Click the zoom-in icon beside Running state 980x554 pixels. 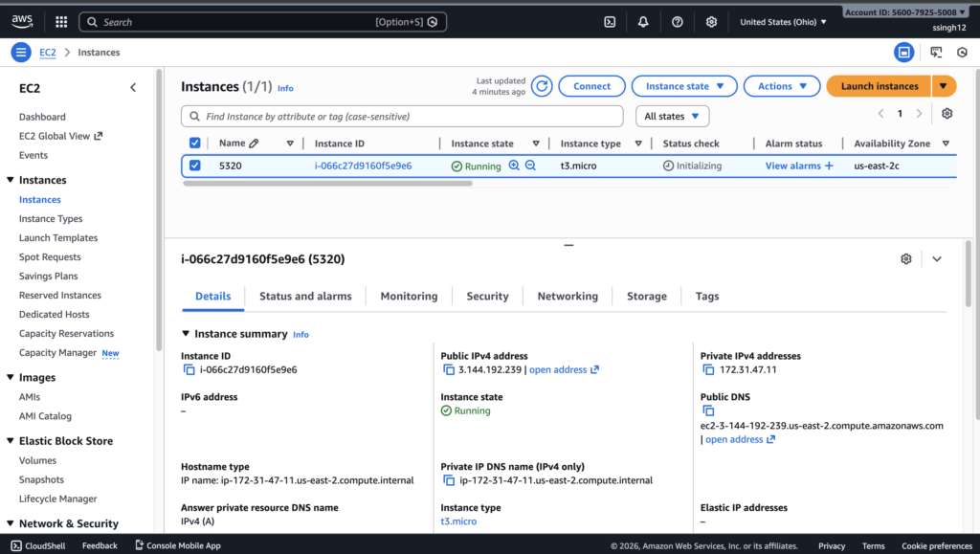click(x=514, y=166)
